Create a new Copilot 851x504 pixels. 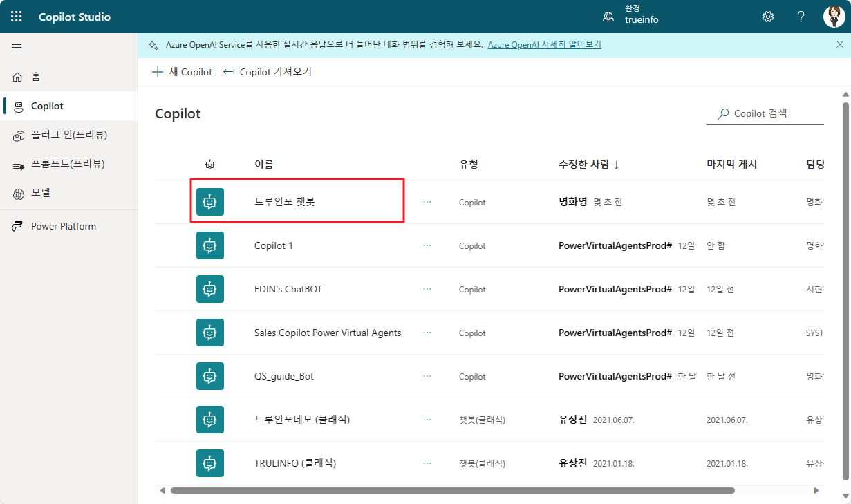182,72
